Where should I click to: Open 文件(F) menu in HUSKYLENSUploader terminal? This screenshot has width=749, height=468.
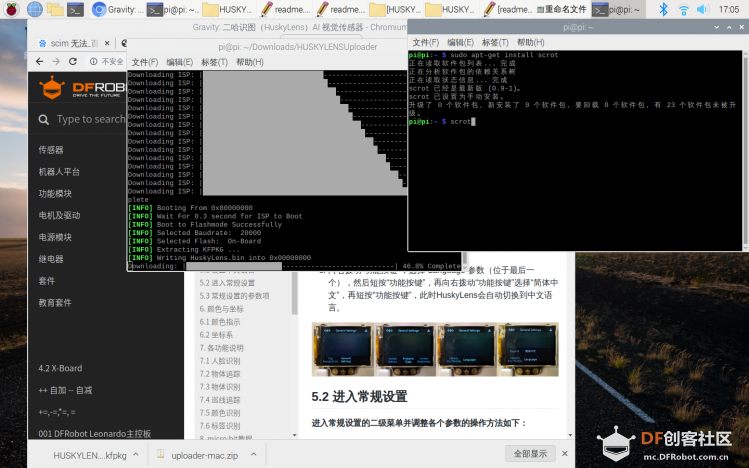pos(145,62)
